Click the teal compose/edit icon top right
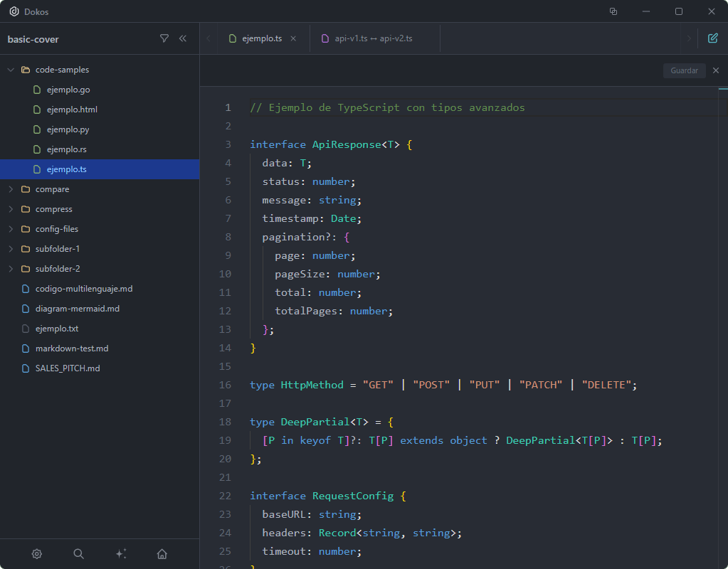 (712, 38)
